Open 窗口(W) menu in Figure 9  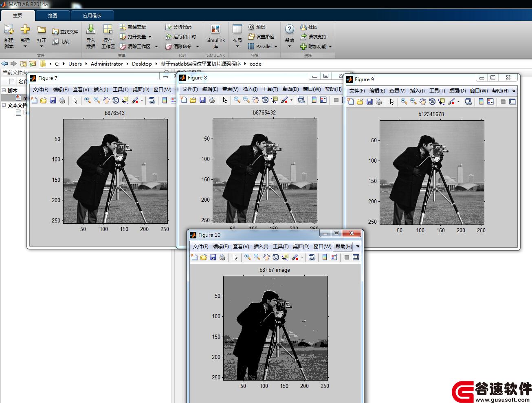coord(479,91)
